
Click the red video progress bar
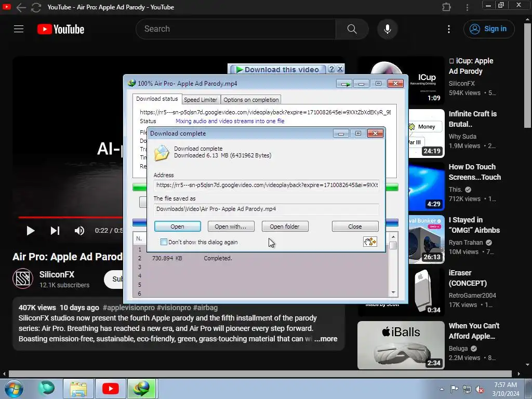pyautogui.click(x=71, y=217)
